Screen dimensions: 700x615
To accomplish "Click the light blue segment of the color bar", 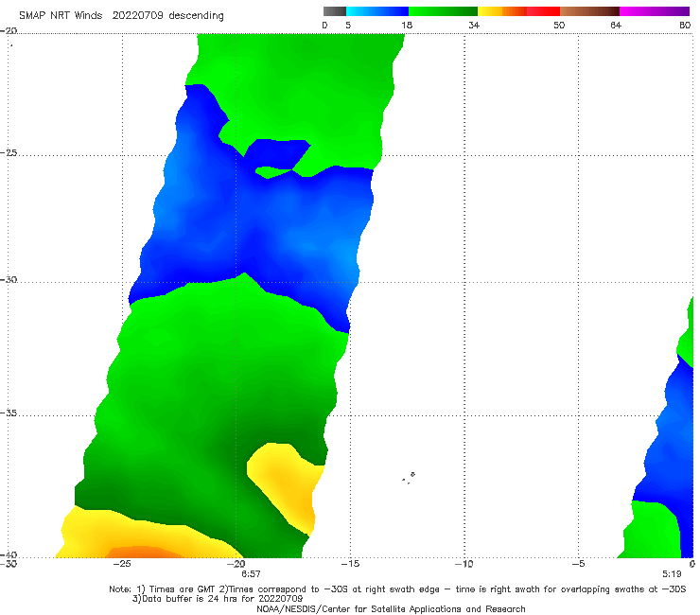I will coord(377,11).
